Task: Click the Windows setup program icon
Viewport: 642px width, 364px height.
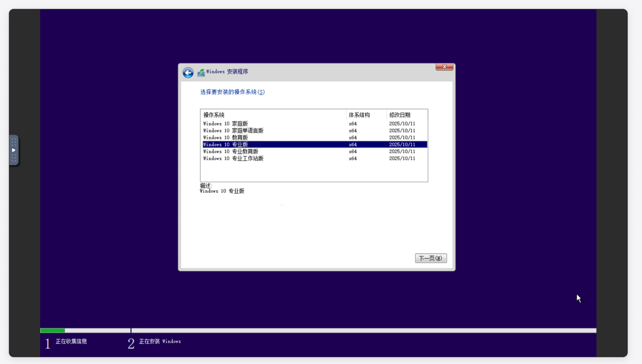Action: [201, 72]
